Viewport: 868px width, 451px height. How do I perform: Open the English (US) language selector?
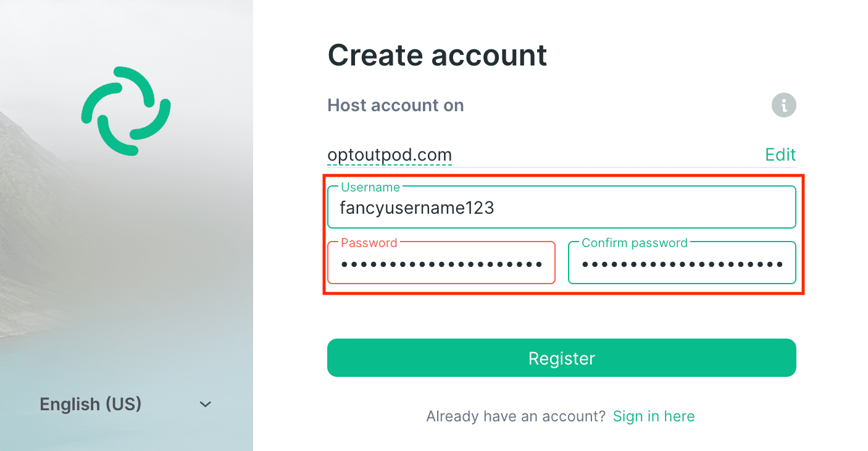point(126,404)
